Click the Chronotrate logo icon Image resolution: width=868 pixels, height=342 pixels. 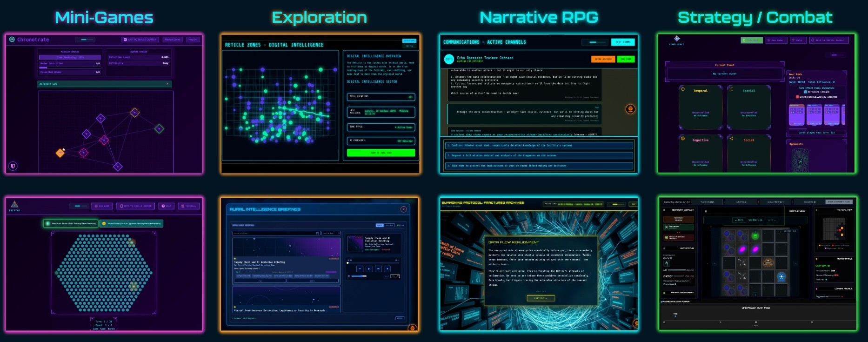12,40
